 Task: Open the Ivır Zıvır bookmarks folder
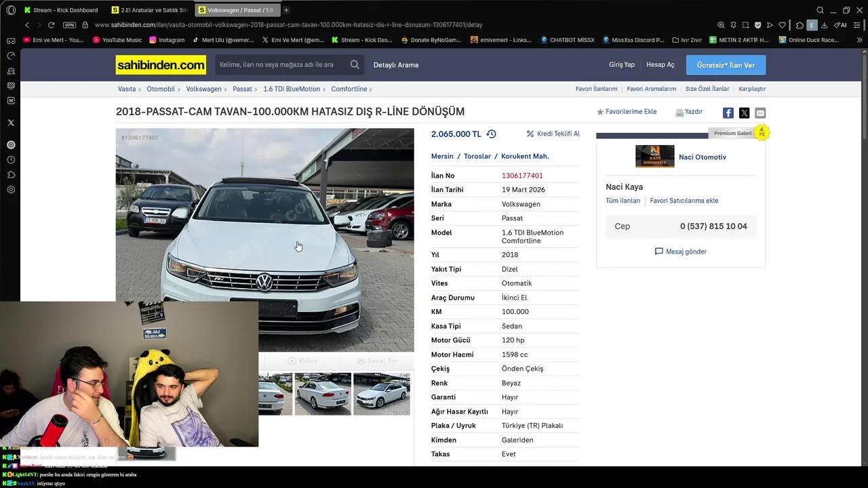(687, 40)
